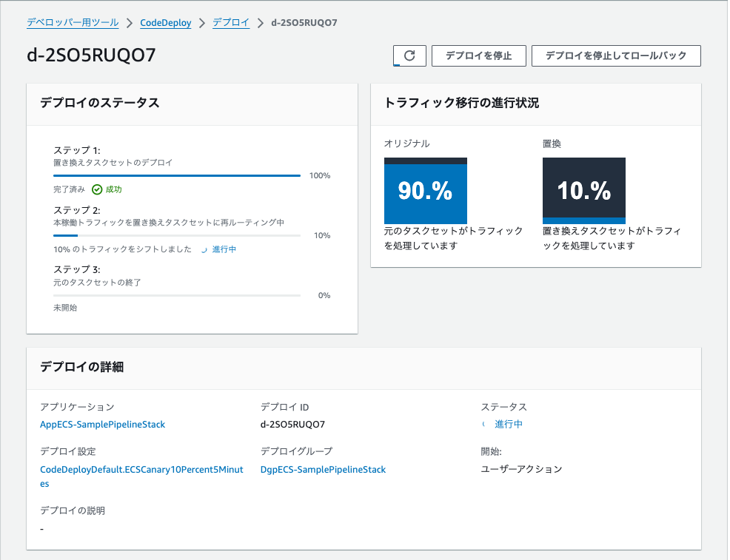Click the 0% value beside step 3
Screen dimensions: 730x560
click(x=324, y=295)
